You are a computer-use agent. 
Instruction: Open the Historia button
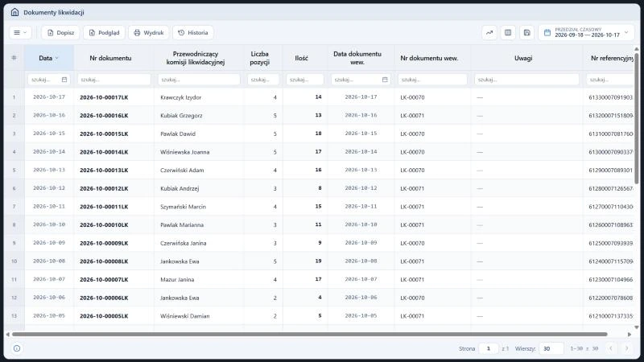[x=193, y=32]
